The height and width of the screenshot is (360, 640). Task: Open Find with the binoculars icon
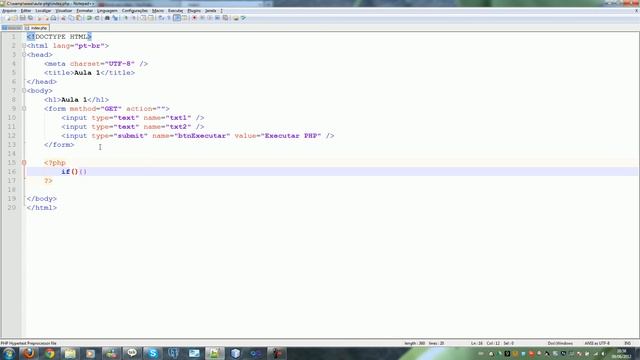click(107, 18)
